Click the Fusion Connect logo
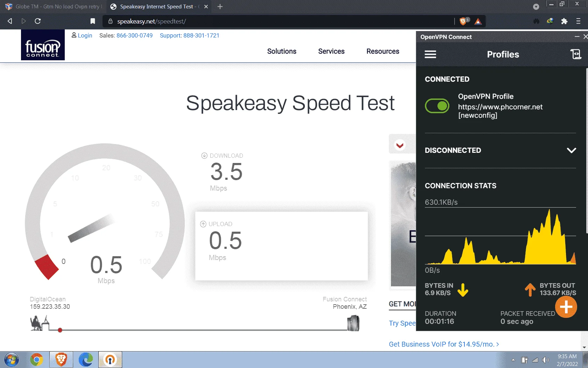This screenshot has width=588, height=368. [43, 45]
